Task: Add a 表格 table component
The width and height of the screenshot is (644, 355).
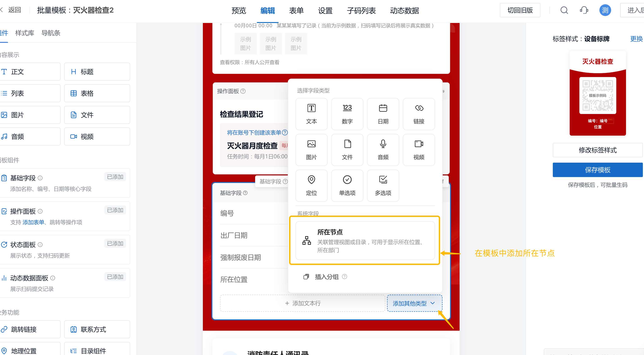Action: [x=97, y=93]
